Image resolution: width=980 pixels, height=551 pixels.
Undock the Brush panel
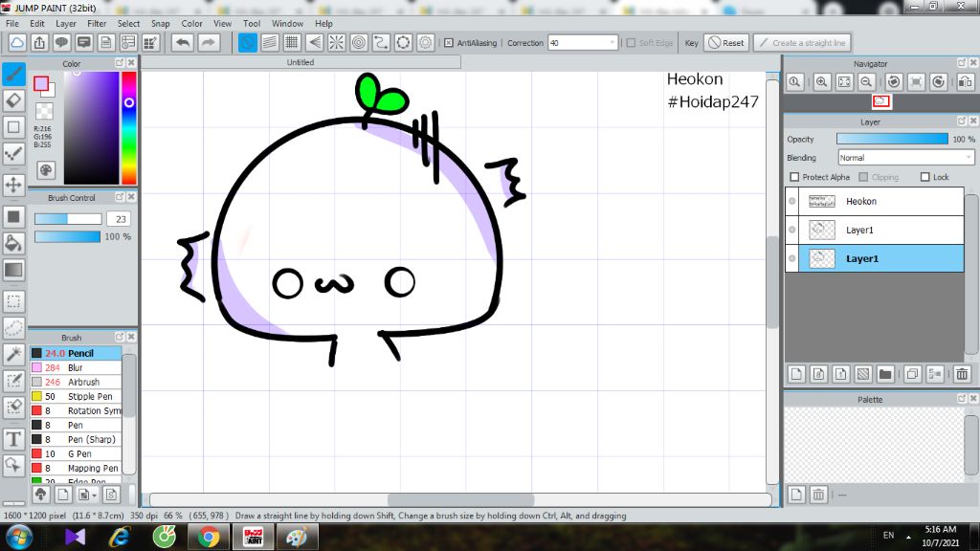[x=120, y=337]
